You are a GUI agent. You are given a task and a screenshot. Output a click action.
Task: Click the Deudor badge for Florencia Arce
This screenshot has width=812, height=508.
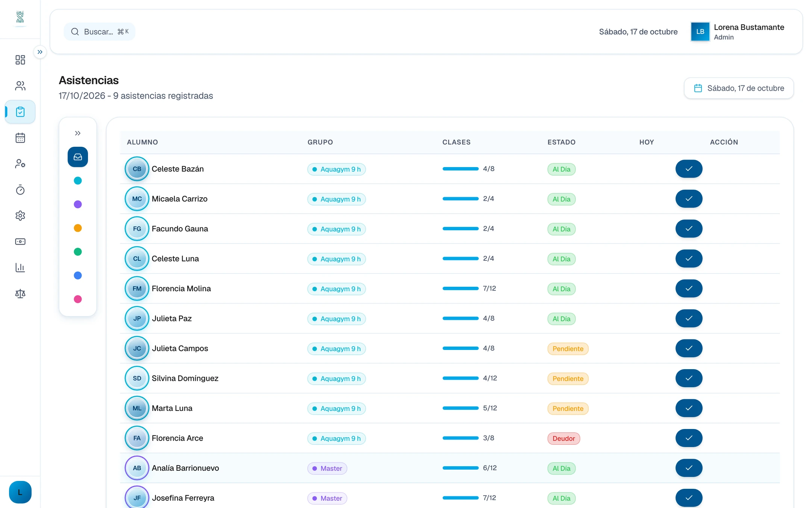pos(564,438)
